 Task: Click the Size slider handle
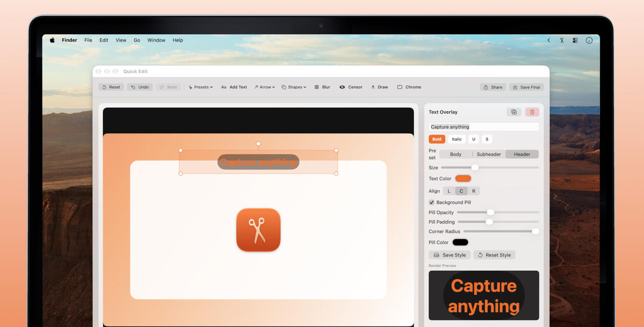coord(475,168)
